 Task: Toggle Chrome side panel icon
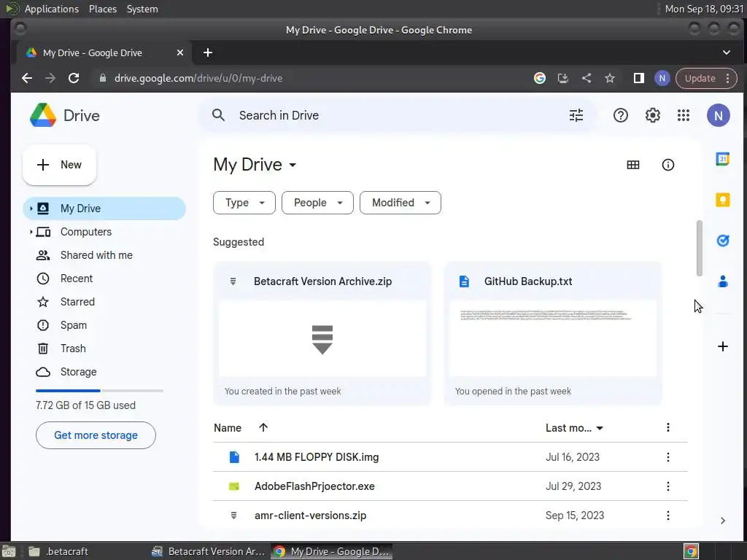pos(638,78)
